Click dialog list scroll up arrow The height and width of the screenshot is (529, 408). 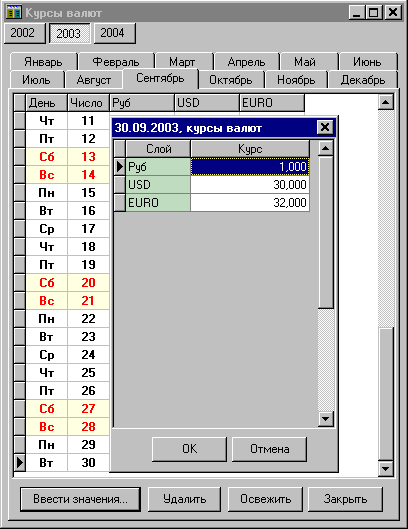[326, 148]
